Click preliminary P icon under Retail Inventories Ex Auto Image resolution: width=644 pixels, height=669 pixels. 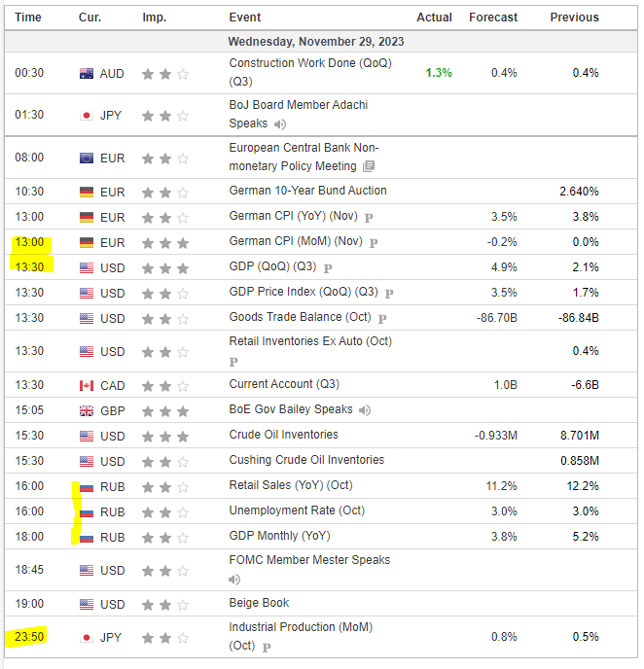233,361
